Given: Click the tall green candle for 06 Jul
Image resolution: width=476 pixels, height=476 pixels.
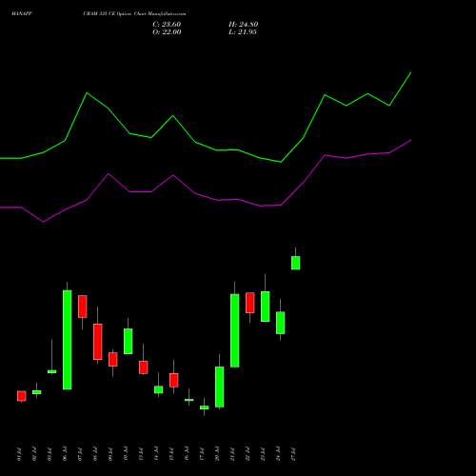Looking at the screenshot, I should (68, 340).
